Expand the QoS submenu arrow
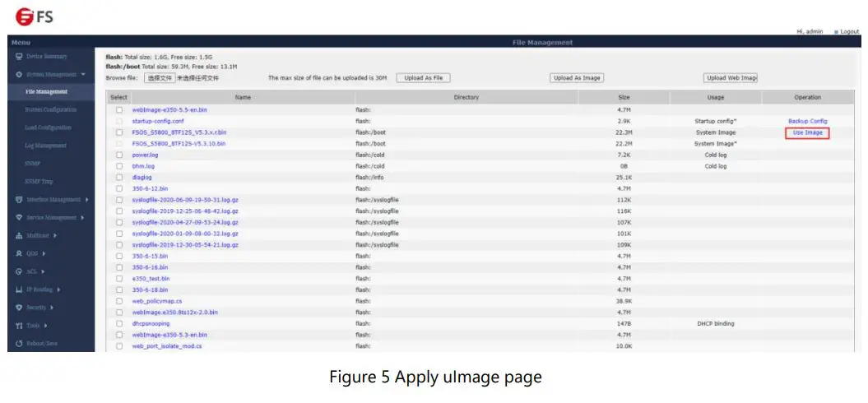This screenshot has width=868, height=403. 43,253
